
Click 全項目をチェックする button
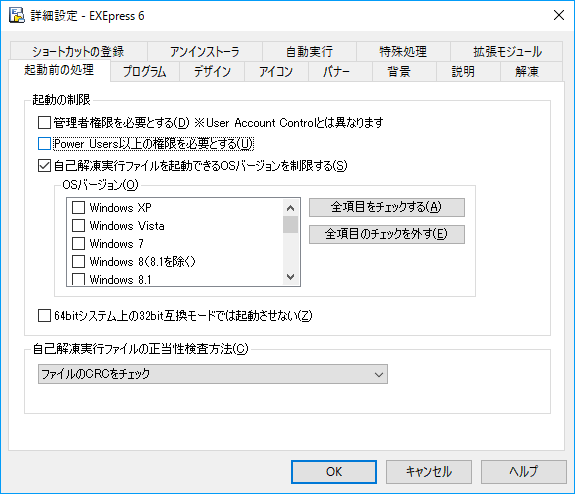click(387, 207)
